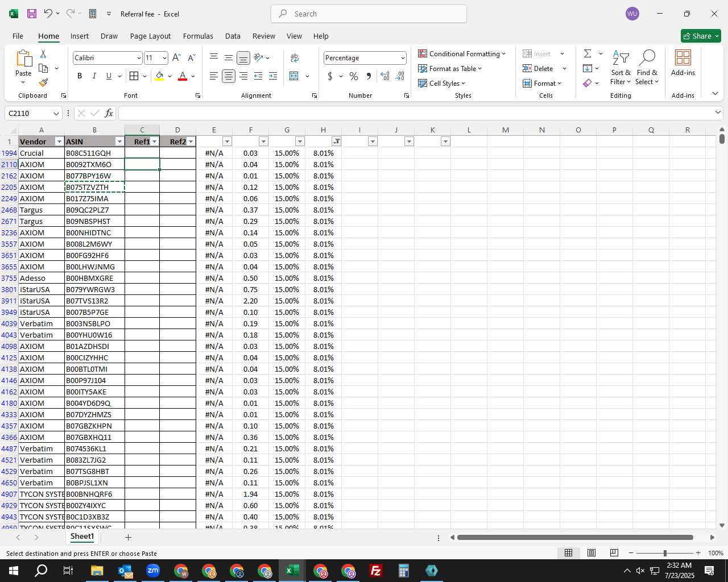Click the Cell Styles button
The image size is (728, 582).
[x=442, y=83]
